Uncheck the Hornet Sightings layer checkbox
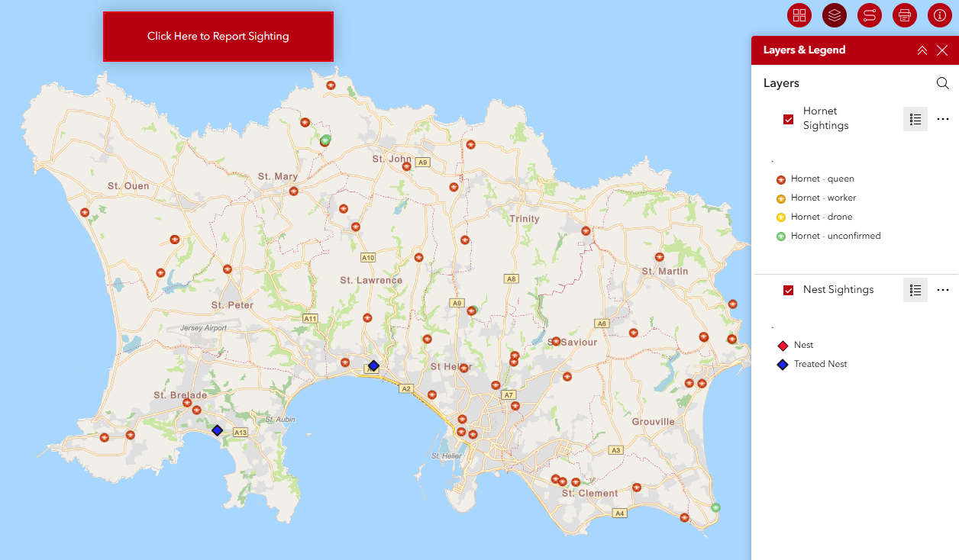Viewport: 959px width, 560px height. pyautogui.click(x=789, y=119)
